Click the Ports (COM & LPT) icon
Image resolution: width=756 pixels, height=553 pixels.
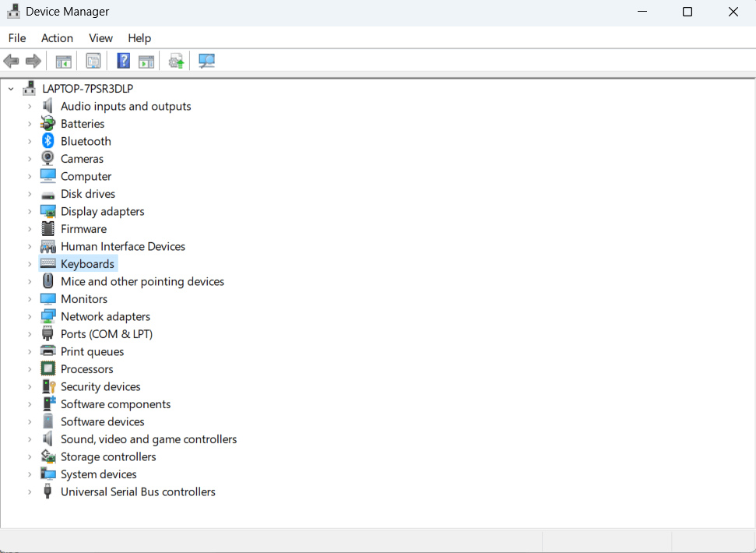[47, 333]
